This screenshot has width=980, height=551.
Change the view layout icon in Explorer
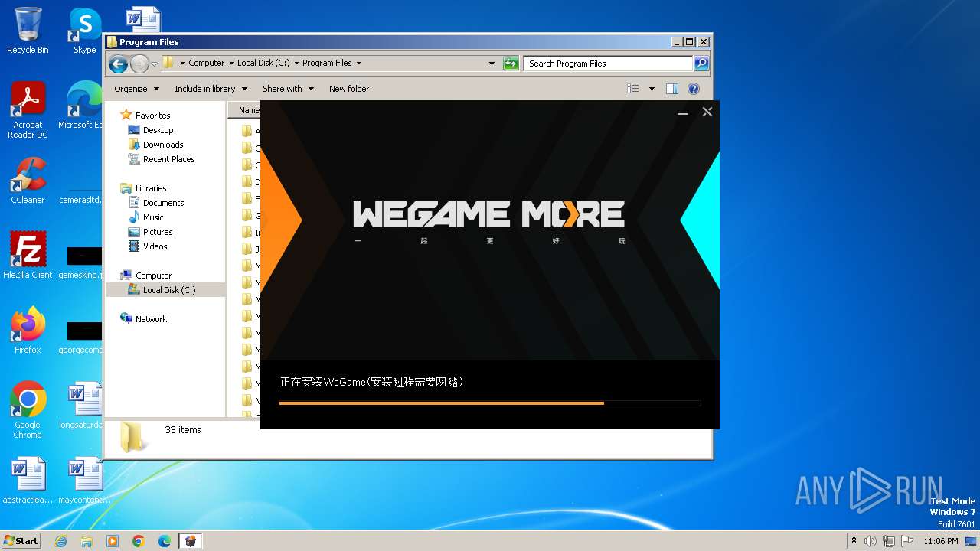[633, 89]
